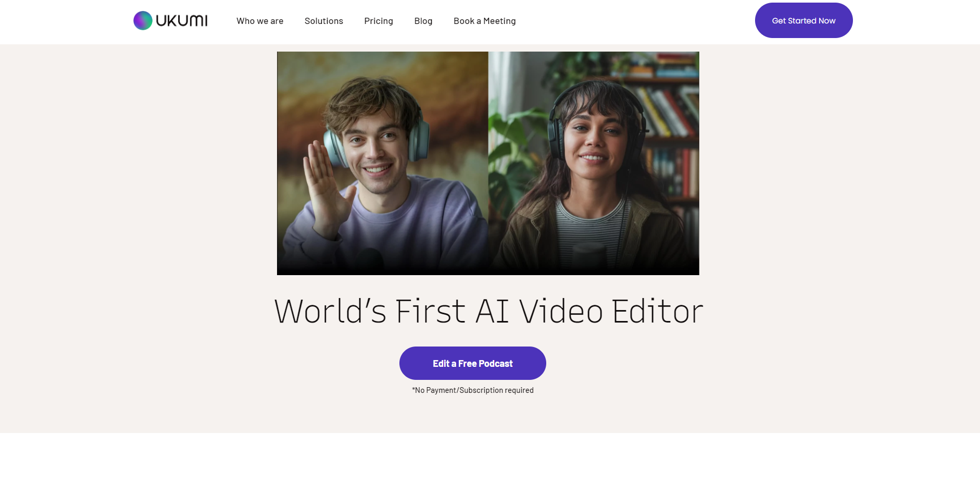The height and width of the screenshot is (482, 980).
Task: Click the World's First AI Video Editor heading
Action: click(488, 312)
